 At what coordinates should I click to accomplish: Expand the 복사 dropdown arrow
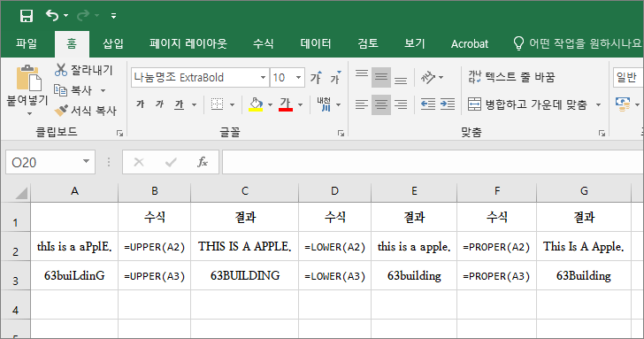tap(103, 90)
